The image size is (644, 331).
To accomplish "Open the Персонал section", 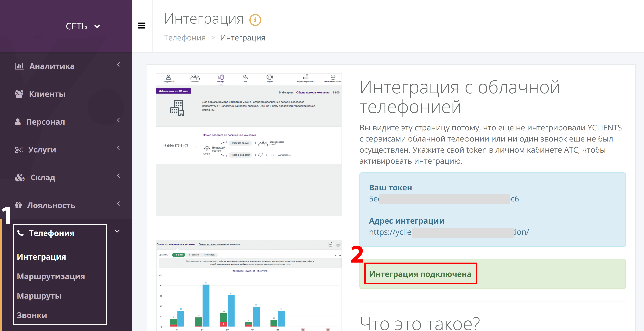I will [x=46, y=122].
